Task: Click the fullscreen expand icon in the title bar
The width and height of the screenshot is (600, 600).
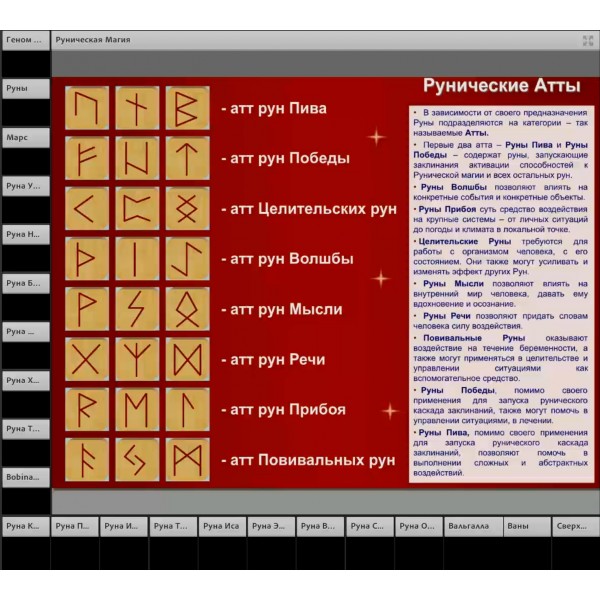Action: click(x=588, y=41)
